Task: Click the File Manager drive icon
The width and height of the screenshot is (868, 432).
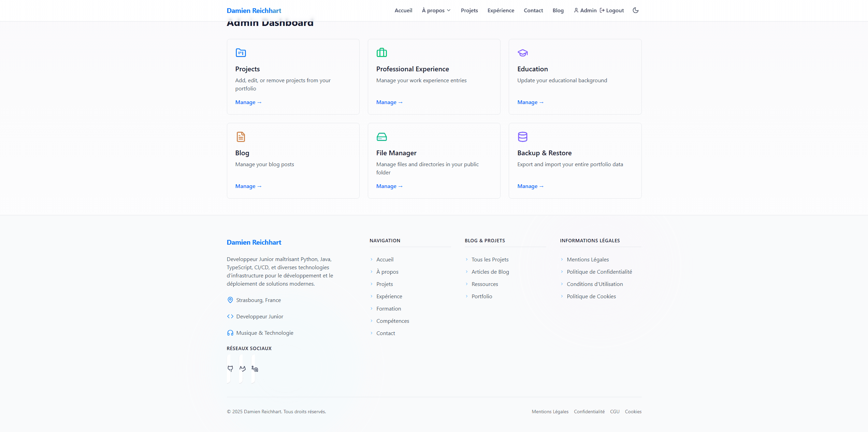Action: pos(382,136)
